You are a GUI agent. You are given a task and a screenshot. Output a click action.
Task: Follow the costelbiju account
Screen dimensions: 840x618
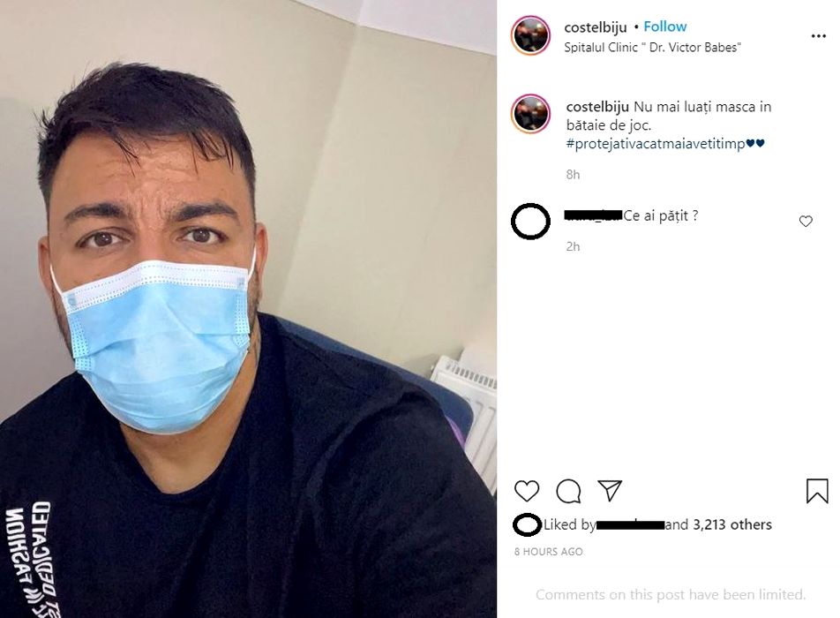point(664,26)
